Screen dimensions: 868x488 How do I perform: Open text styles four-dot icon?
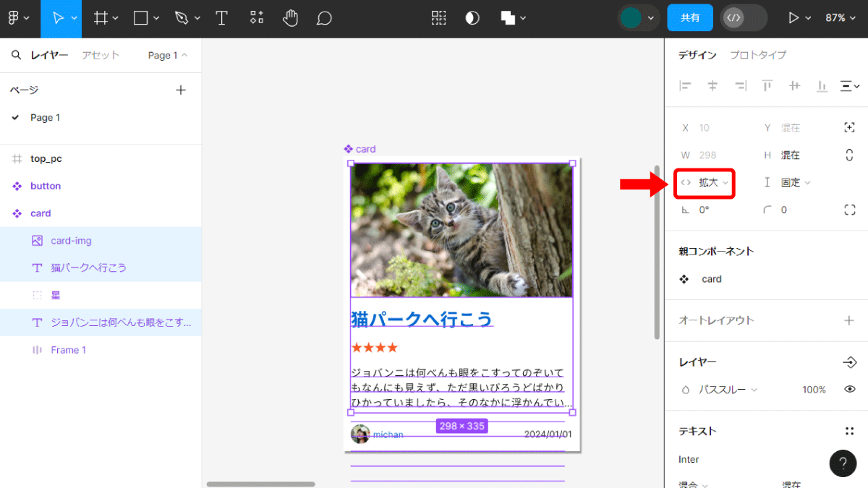point(850,431)
